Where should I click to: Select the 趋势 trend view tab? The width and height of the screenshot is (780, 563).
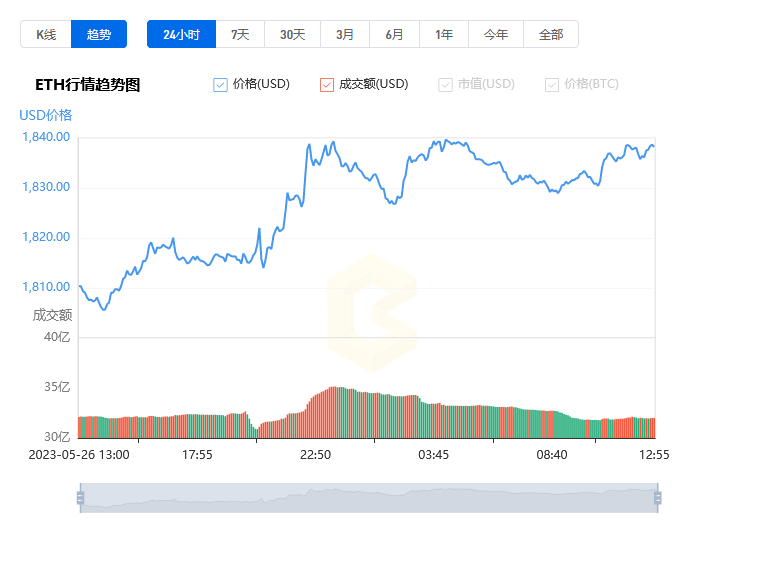(99, 34)
